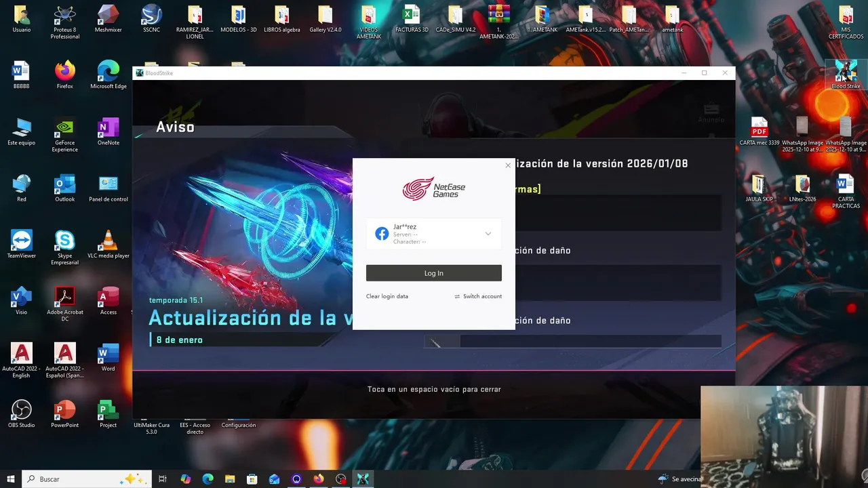Image resolution: width=868 pixels, height=488 pixels.
Task: Open BBBBB Word document on desktop
Action: (x=22, y=75)
